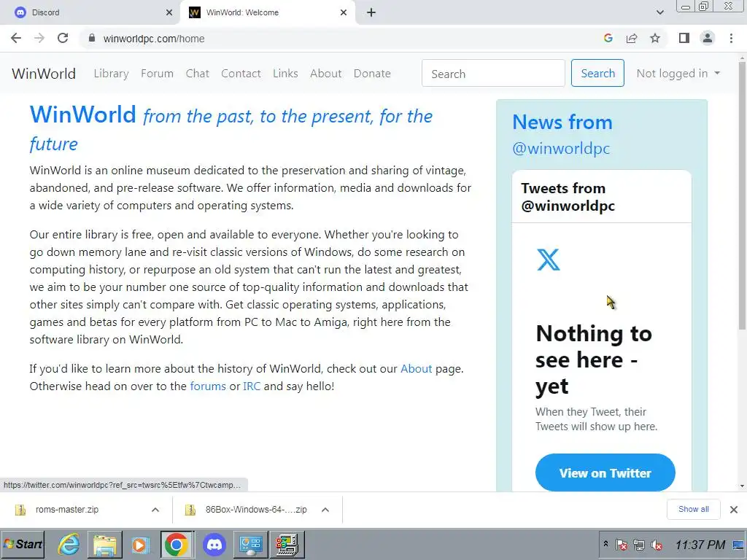Click the WinWorld brand logo
Viewport: 747px width, 560px height.
(44, 74)
